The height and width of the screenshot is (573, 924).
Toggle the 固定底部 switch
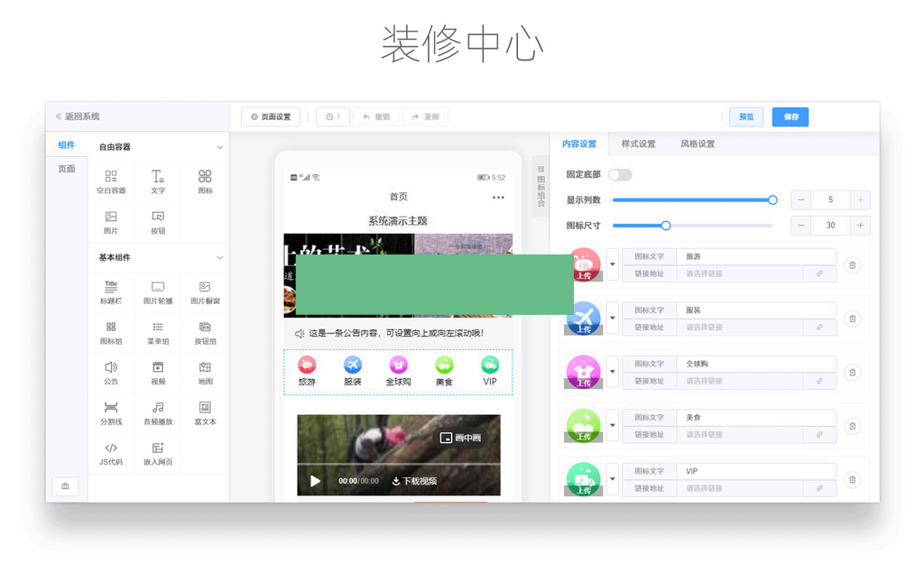click(620, 174)
